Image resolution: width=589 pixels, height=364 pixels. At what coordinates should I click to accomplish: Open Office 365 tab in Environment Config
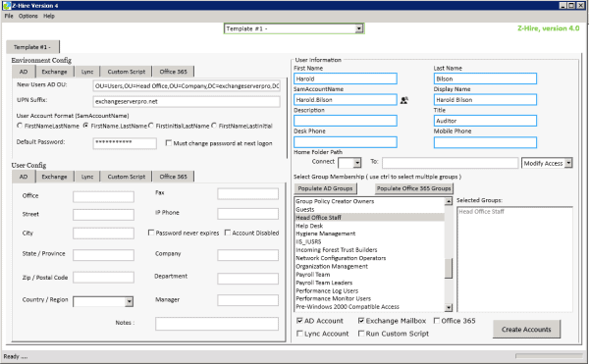pyautogui.click(x=173, y=72)
